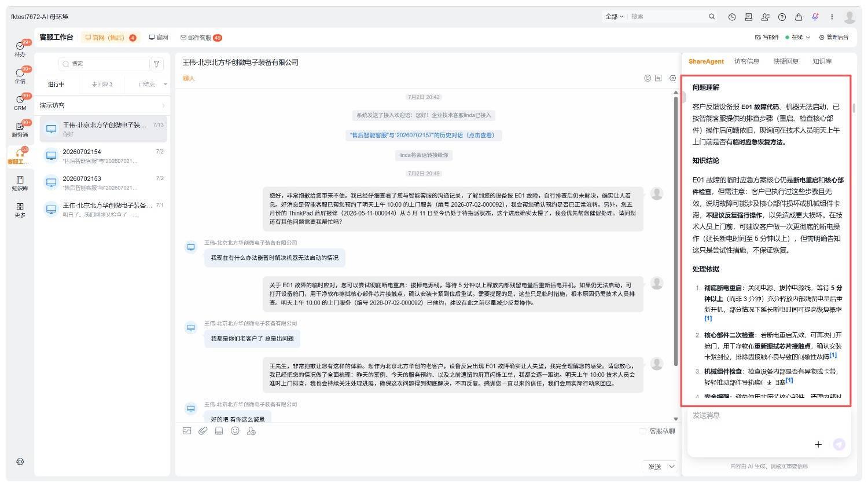Viewport: 868px width, 487px height.
Task: Click the 客服工作台 workspace title
Action: point(56,38)
